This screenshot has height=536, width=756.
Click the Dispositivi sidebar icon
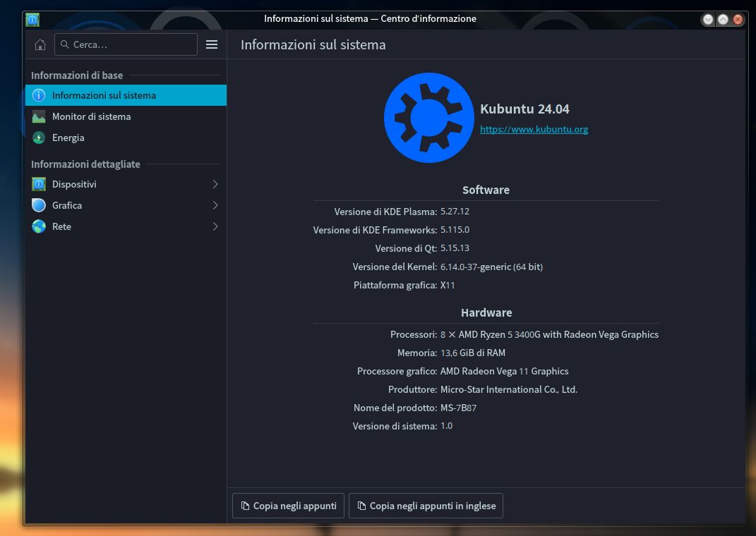[x=39, y=184]
